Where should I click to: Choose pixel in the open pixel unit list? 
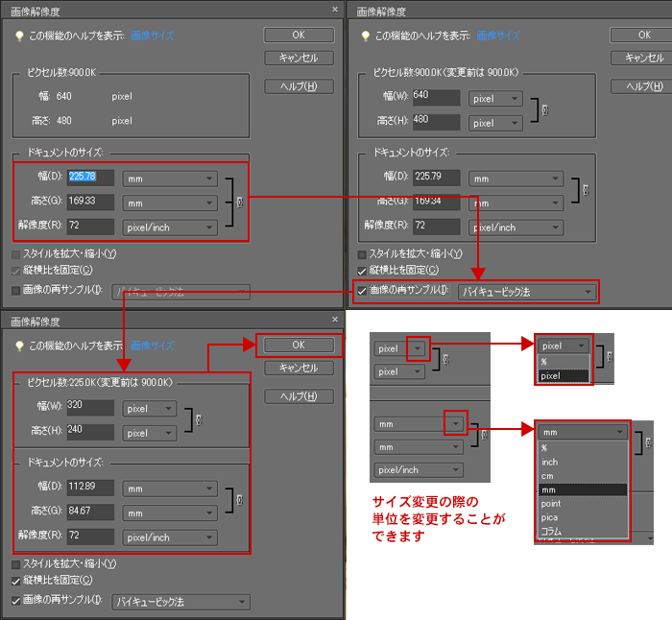564,376
